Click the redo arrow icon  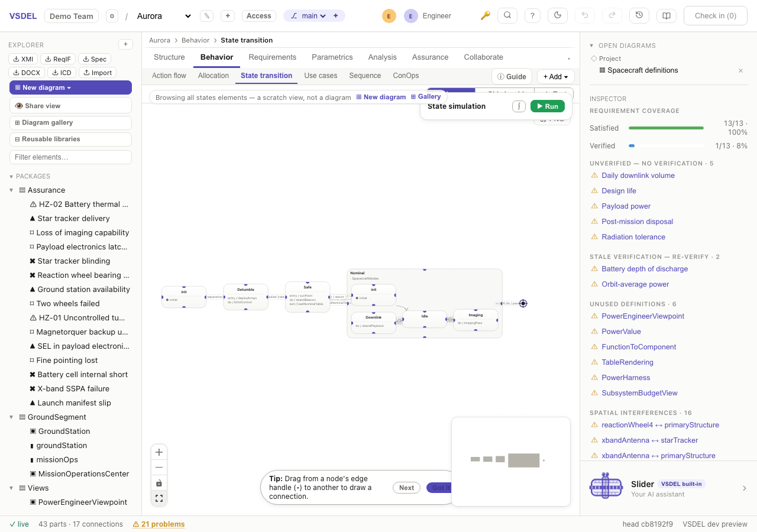tap(612, 16)
